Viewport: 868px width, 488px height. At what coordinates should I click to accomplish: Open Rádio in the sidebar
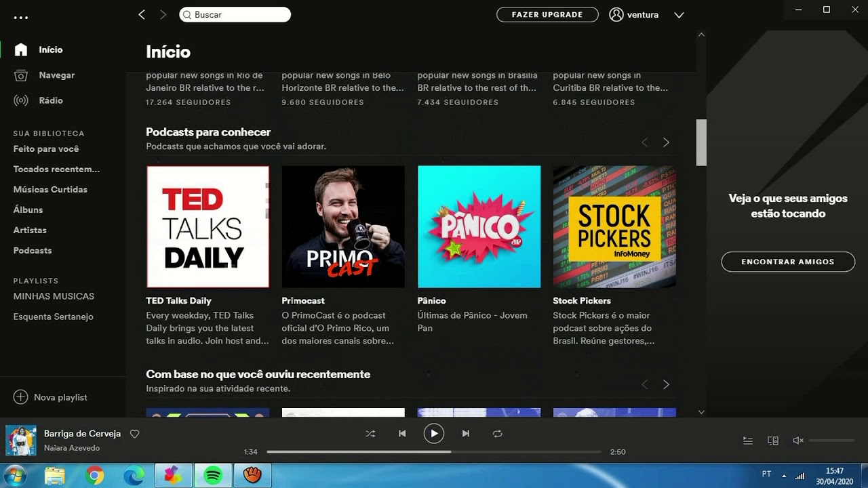coord(51,100)
